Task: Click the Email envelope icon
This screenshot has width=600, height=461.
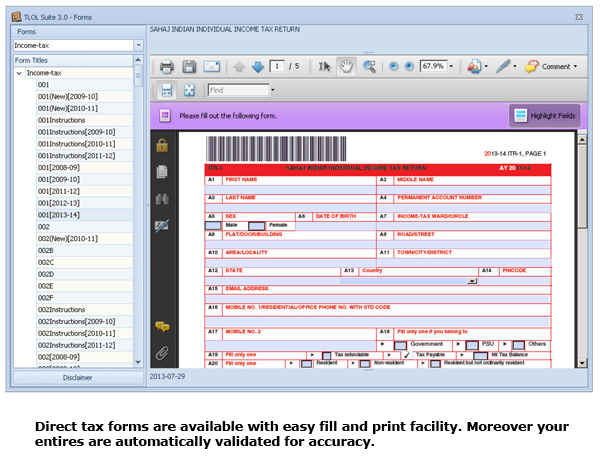Action: coord(211,67)
